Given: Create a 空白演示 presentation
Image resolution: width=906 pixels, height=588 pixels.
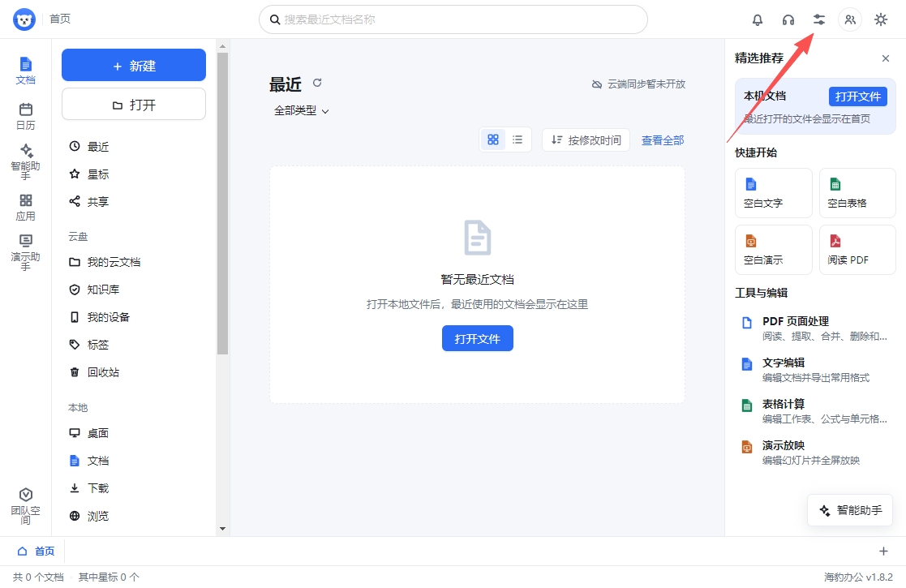Looking at the screenshot, I should 774,250.
